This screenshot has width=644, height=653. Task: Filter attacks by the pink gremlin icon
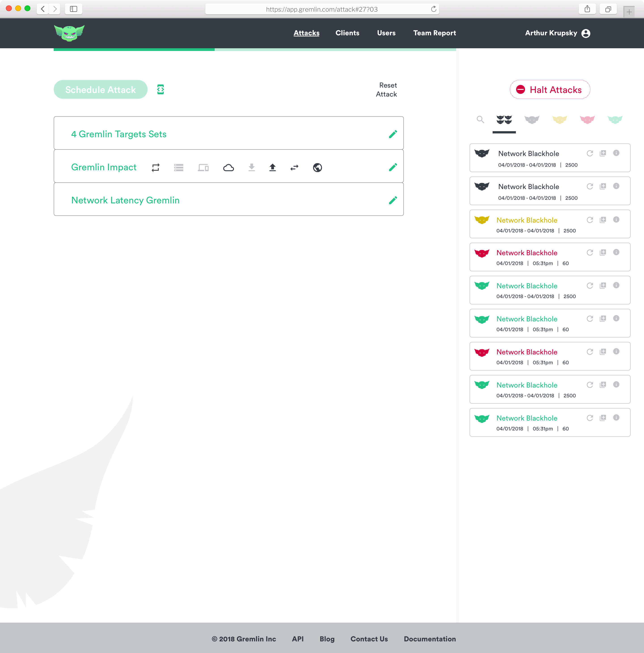tap(587, 120)
